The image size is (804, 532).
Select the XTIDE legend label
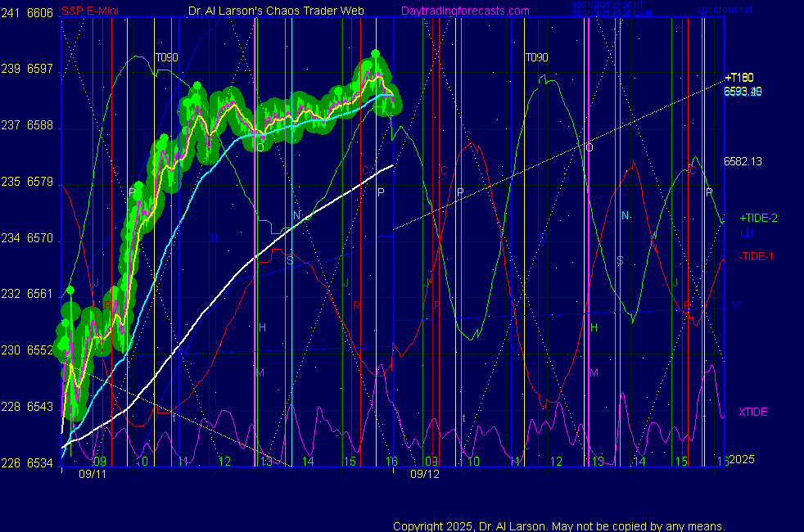coord(753,412)
